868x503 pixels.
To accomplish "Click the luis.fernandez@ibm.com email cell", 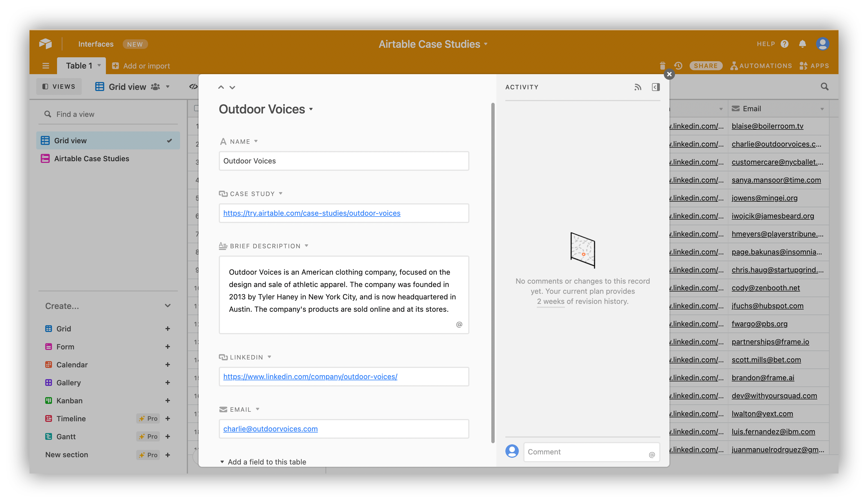I will click(x=778, y=431).
